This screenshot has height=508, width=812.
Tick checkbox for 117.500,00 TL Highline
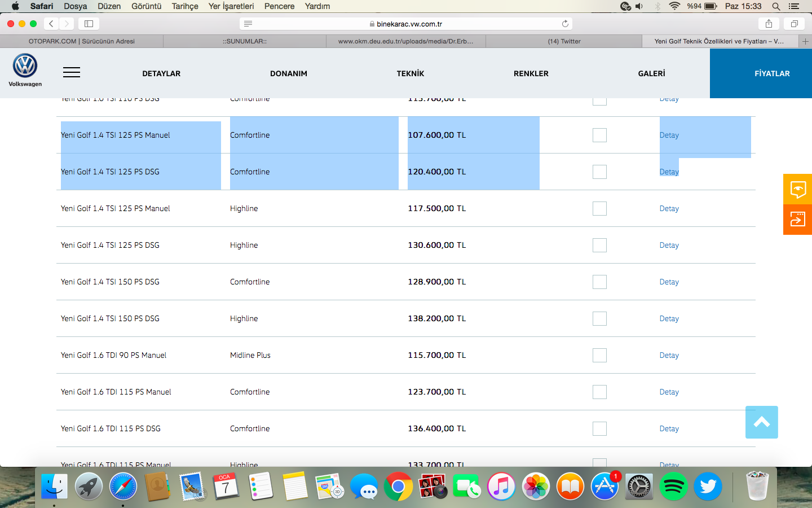point(599,208)
